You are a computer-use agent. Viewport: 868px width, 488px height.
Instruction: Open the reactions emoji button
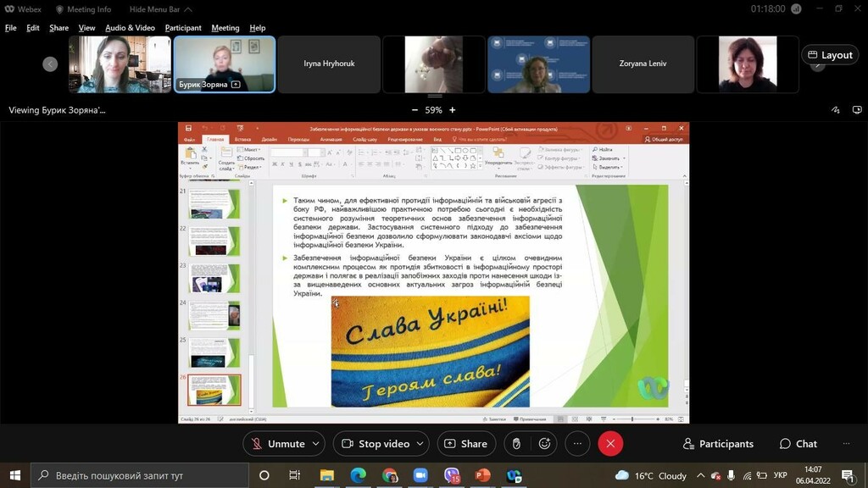[545, 444]
